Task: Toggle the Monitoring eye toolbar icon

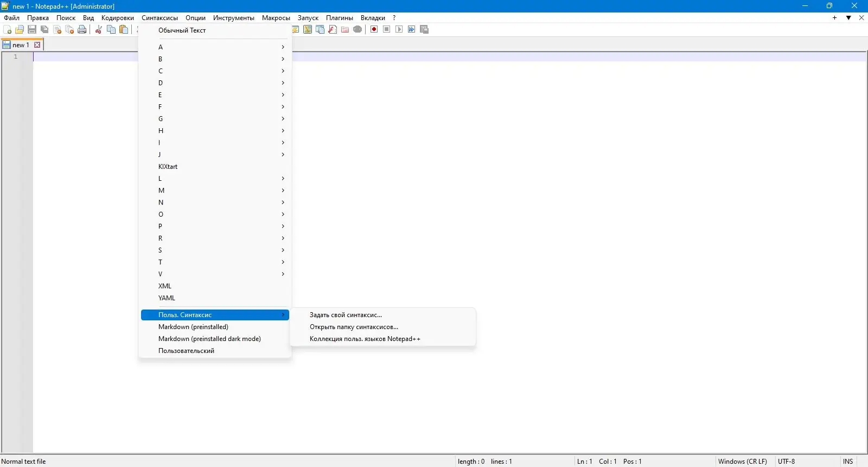Action: (358, 29)
